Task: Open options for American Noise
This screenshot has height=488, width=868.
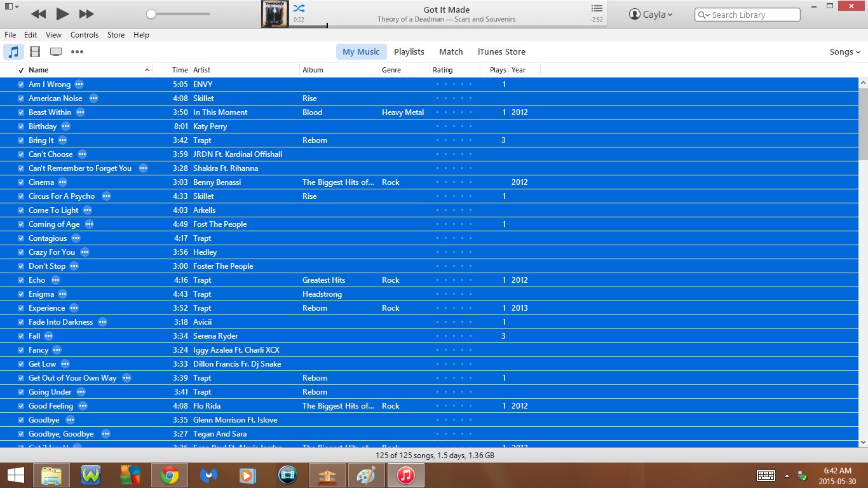Action: coord(93,98)
